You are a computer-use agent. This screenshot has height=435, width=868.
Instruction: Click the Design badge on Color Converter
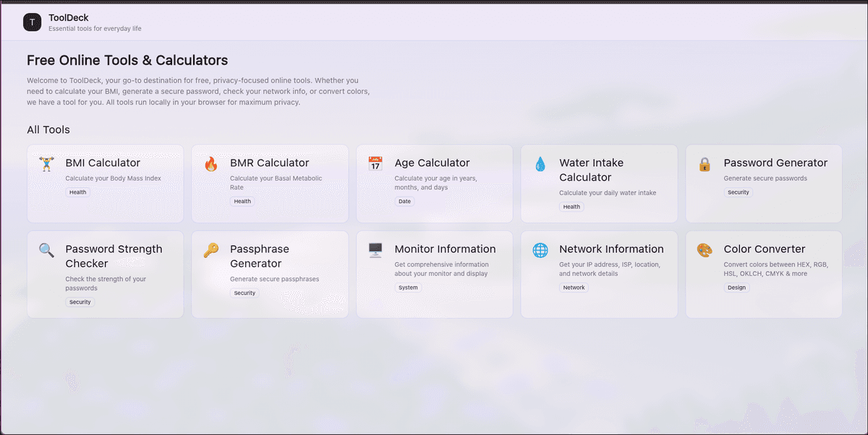click(x=736, y=287)
